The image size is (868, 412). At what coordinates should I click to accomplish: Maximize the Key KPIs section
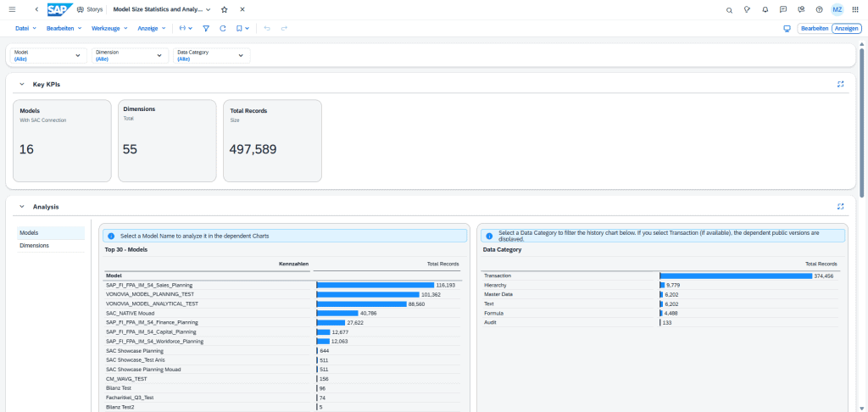click(840, 85)
